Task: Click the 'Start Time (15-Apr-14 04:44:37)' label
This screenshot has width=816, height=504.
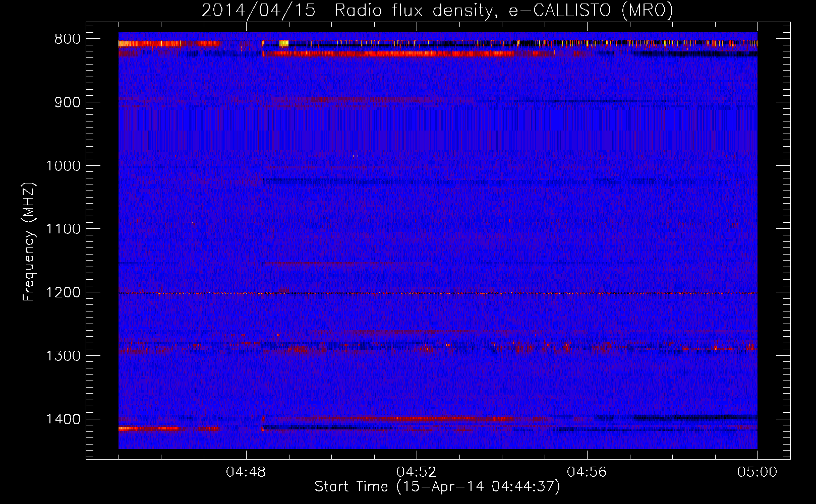Action: click(x=437, y=487)
